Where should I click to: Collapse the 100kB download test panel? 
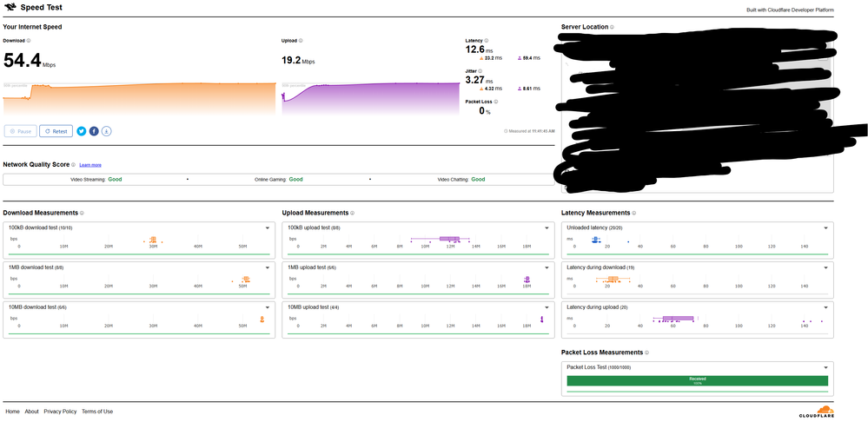point(268,228)
